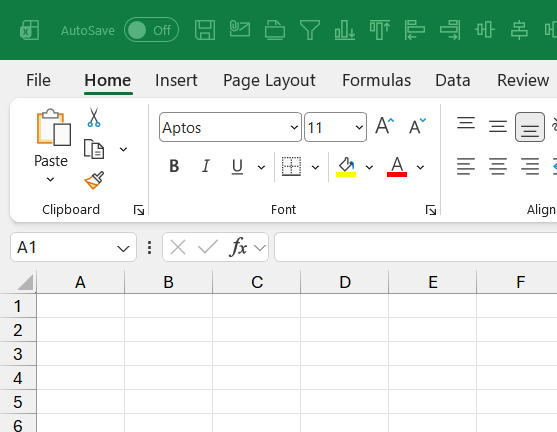Apply red Font Color
This screenshot has height=432, width=557.
point(397,166)
